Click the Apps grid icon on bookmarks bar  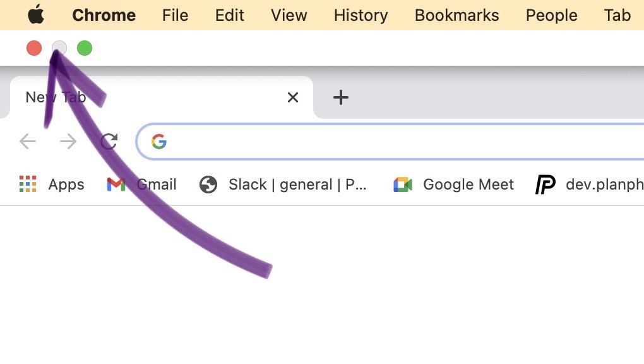[28, 184]
